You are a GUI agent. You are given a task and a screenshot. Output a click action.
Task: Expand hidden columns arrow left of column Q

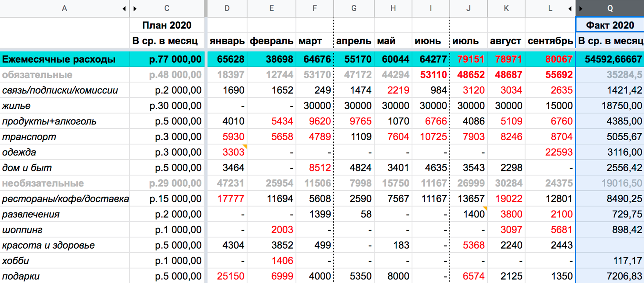pos(581,9)
